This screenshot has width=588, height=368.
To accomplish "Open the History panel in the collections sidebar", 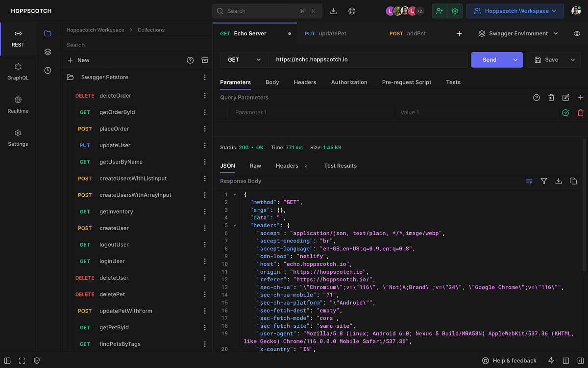I will [x=47, y=70].
